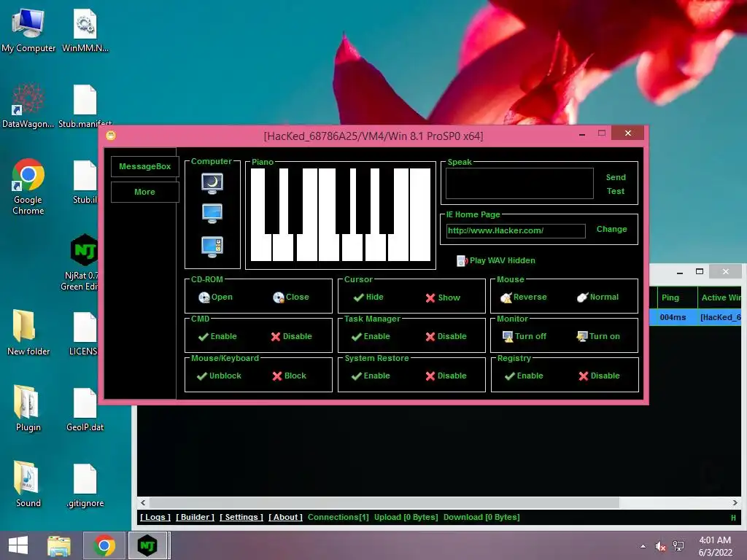Turn on the remote monitor
The height and width of the screenshot is (560, 747).
[x=598, y=337]
